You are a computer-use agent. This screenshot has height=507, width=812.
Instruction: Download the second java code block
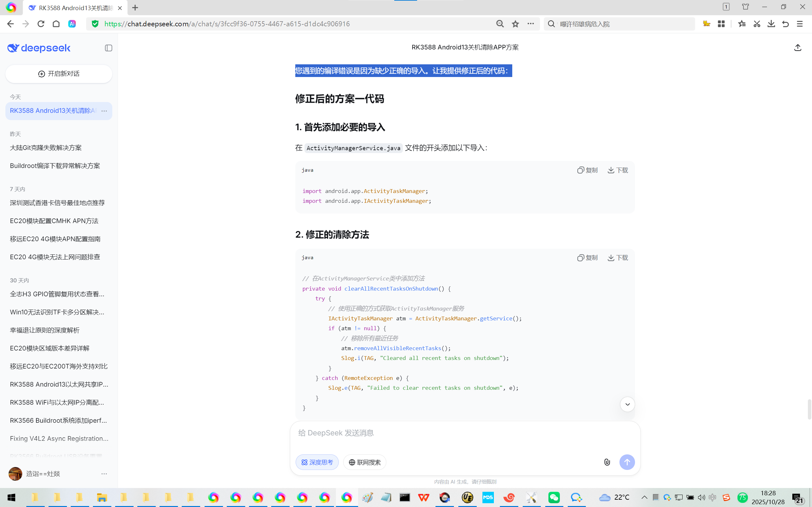pos(618,258)
